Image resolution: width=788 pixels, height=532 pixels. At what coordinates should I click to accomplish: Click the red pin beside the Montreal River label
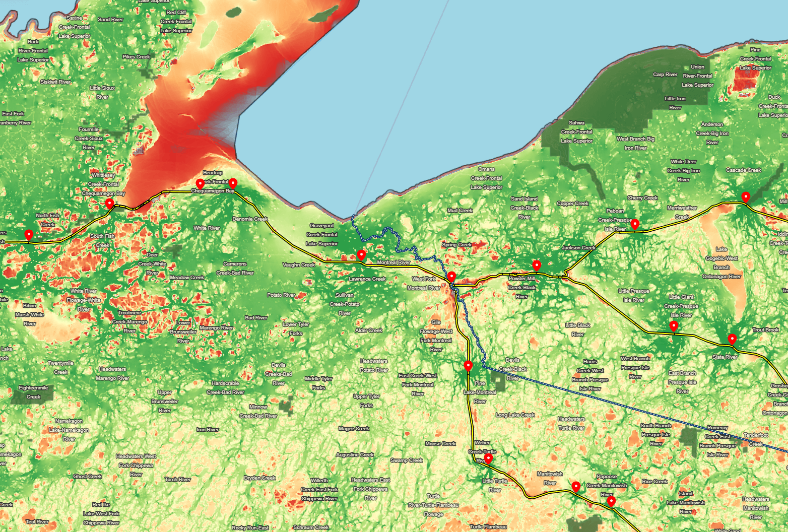361,255
